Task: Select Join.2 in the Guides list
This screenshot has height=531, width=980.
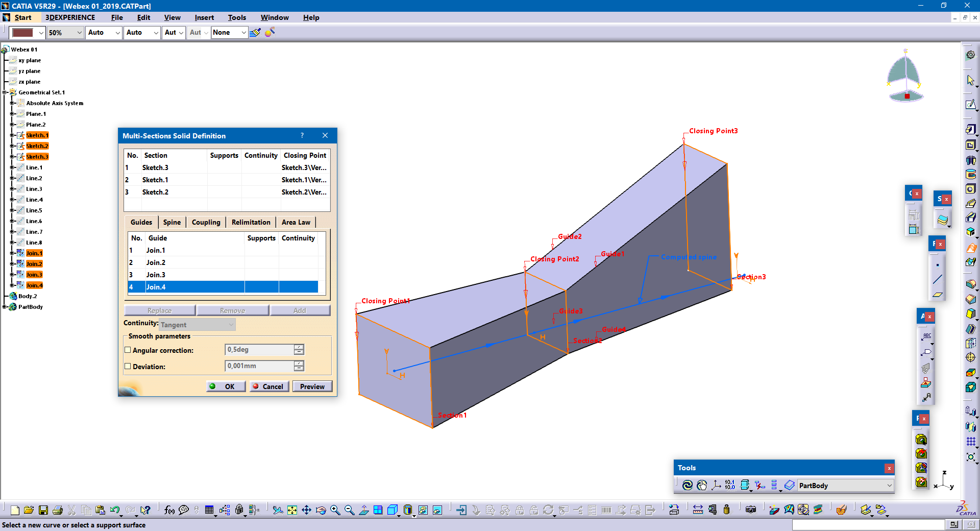Action: point(156,262)
